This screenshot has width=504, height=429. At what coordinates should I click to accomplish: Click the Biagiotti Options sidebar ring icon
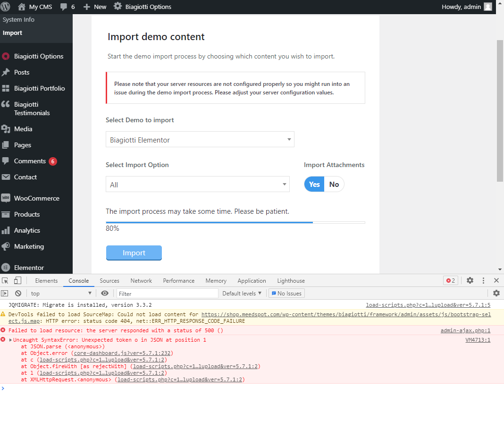pyautogui.click(x=6, y=57)
